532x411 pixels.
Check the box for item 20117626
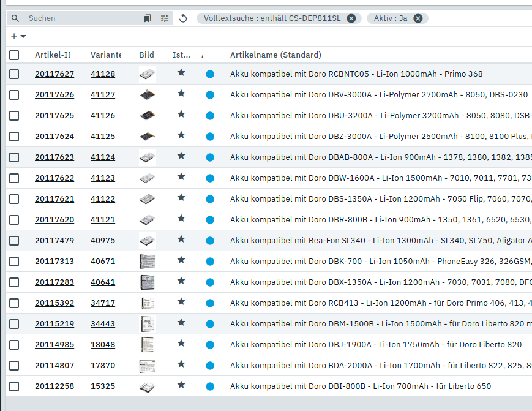pos(14,95)
